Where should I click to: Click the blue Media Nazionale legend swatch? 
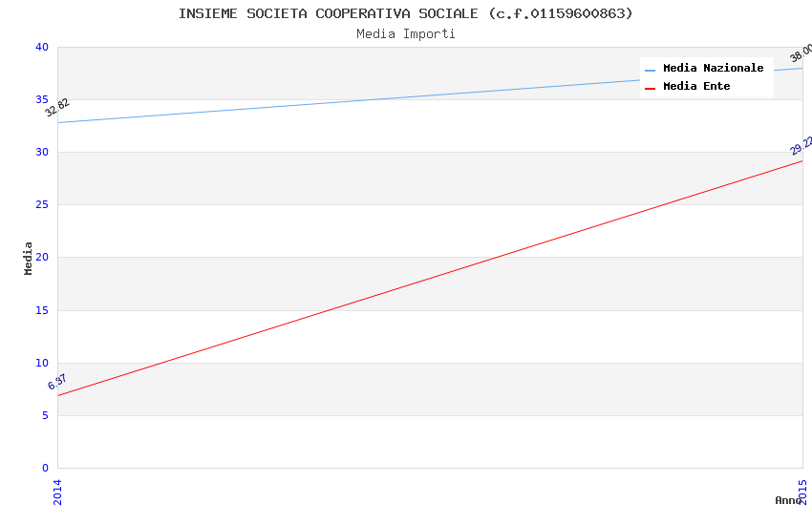[x=650, y=70]
